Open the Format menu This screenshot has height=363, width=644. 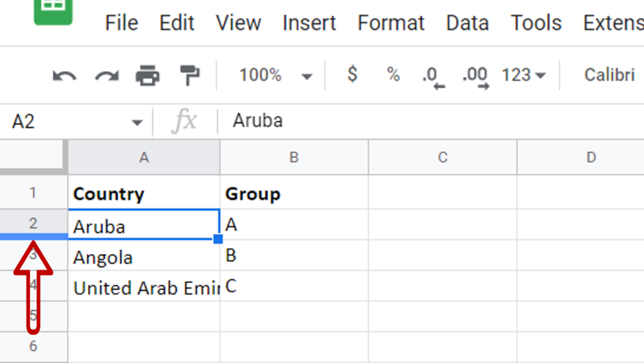(x=391, y=23)
